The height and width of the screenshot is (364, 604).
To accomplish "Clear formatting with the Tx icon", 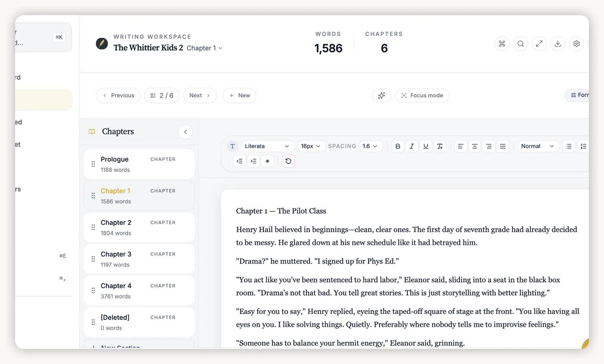I will click(x=440, y=146).
